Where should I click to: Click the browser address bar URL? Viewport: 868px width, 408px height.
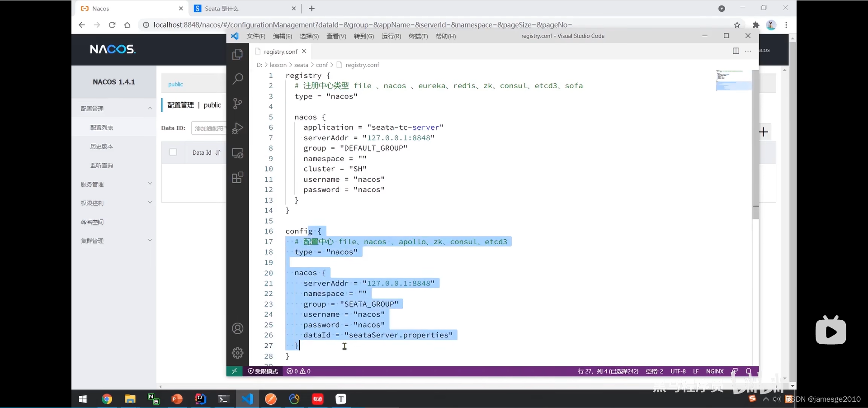tap(363, 25)
